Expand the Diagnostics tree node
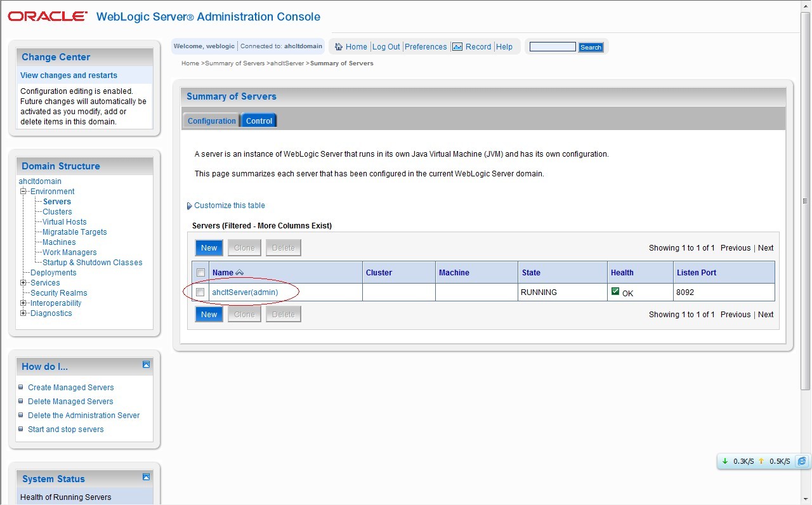 coord(23,313)
